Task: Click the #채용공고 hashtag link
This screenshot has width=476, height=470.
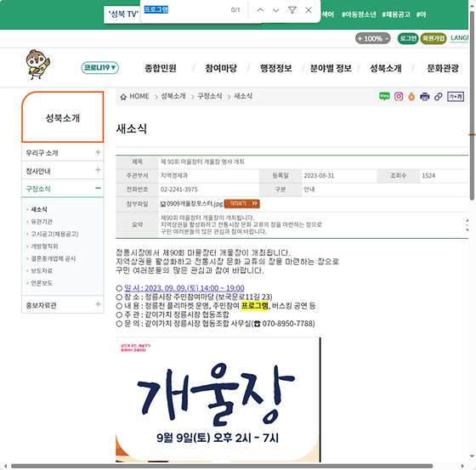Action: 396,14
